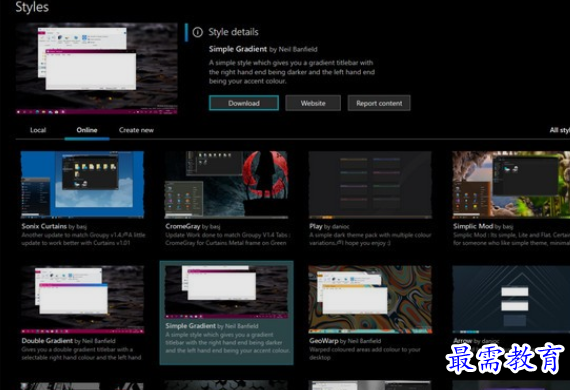Click the Report content button
The image size is (570, 390).
point(379,103)
